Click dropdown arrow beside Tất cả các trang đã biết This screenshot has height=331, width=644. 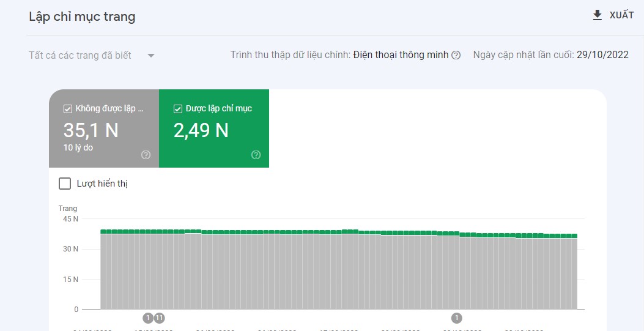[x=151, y=56]
